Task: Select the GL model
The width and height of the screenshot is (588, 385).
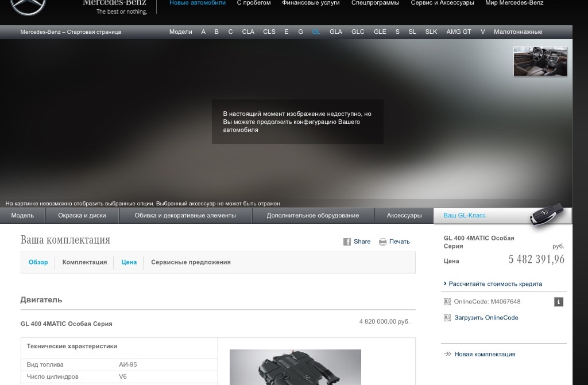Action: pos(316,32)
